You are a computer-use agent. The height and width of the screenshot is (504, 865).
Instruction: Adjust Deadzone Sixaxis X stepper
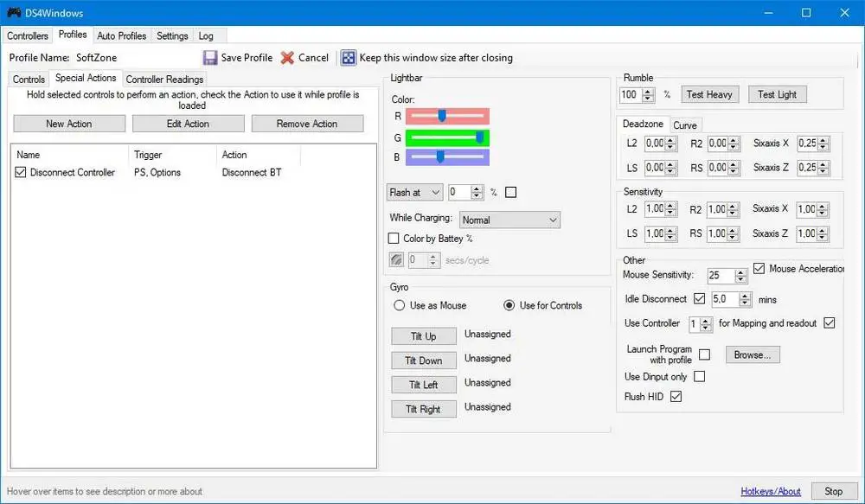823,144
